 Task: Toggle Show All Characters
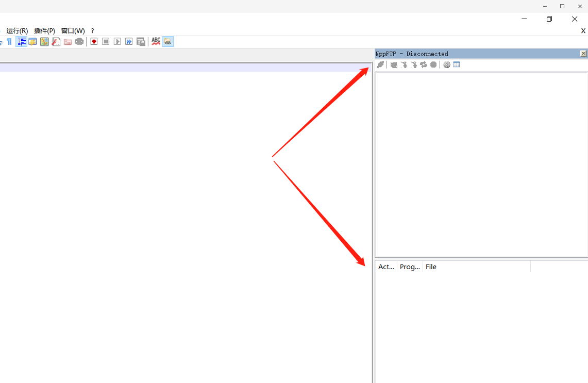point(9,41)
